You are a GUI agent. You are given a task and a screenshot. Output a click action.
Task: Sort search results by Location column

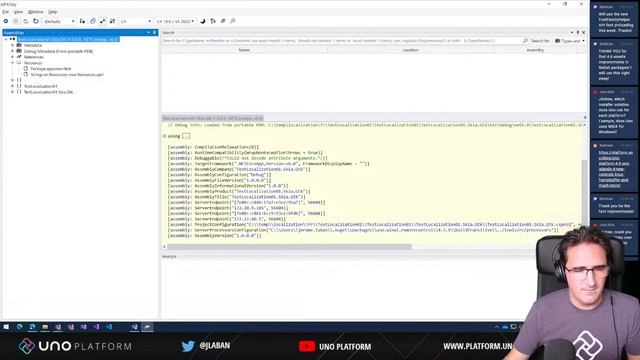[411, 50]
